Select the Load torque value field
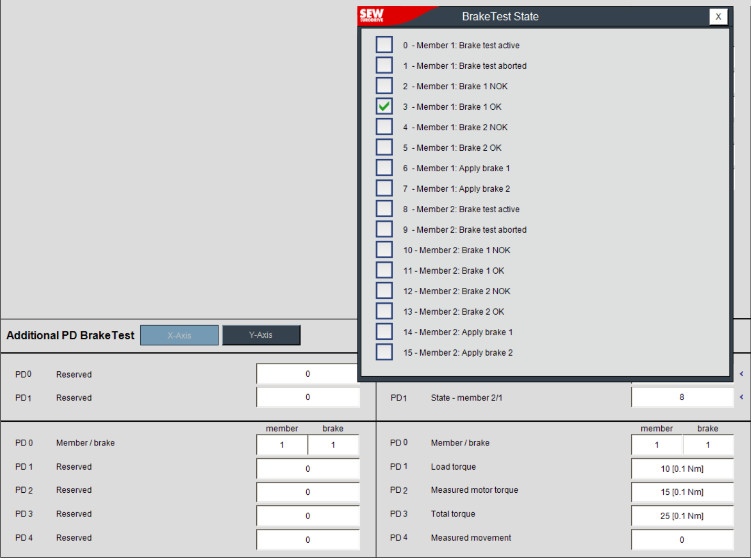The image size is (751, 560). coord(682,469)
